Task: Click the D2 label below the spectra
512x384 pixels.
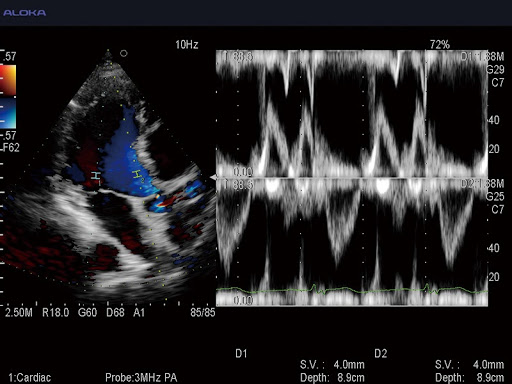Action: pyautogui.click(x=381, y=354)
